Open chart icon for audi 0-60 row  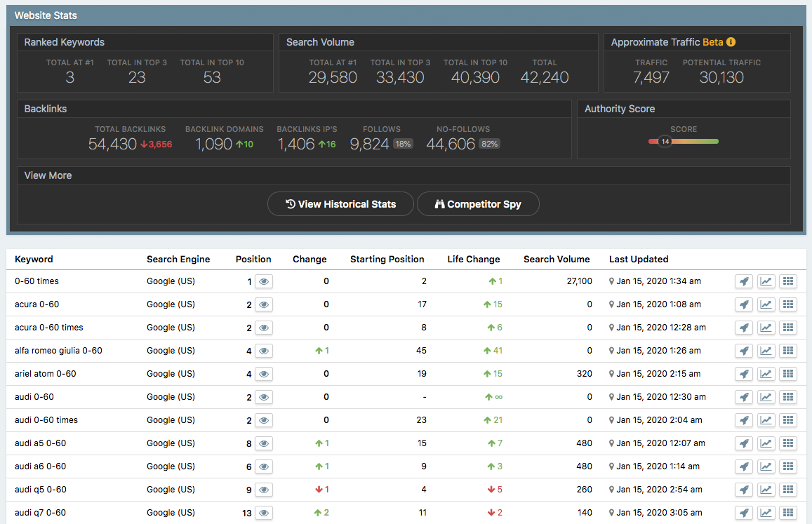pos(766,397)
